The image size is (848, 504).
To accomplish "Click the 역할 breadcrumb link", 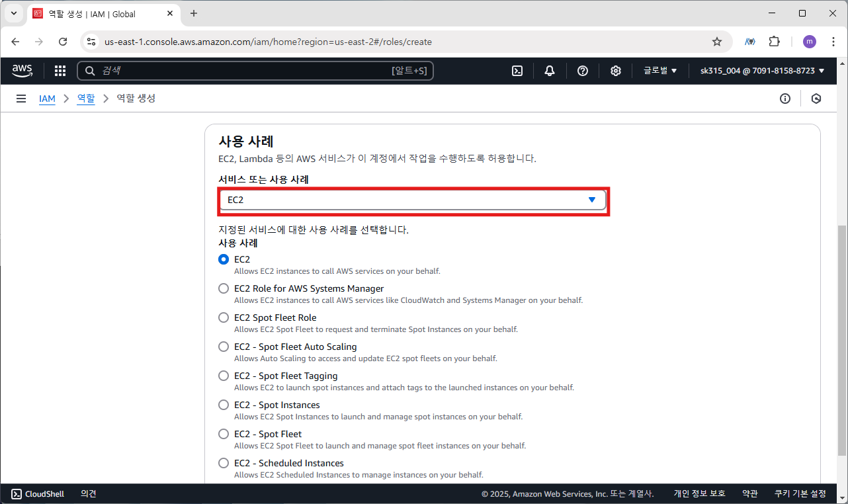I will 86,99.
